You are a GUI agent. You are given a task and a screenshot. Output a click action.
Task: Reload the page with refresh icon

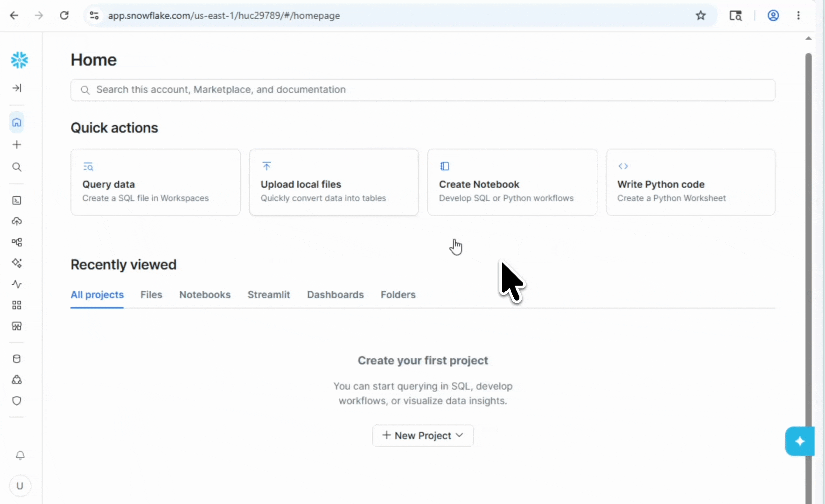[64, 15]
